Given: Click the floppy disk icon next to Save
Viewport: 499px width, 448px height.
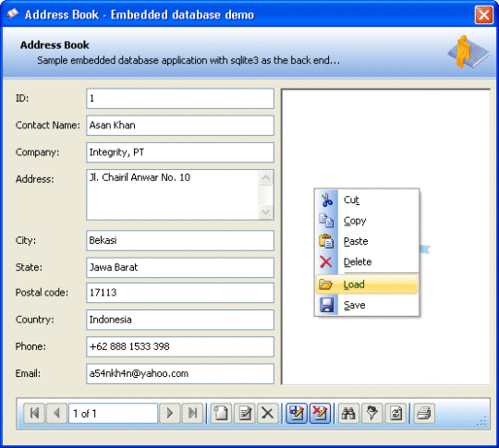Looking at the screenshot, I should (x=326, y=305).
